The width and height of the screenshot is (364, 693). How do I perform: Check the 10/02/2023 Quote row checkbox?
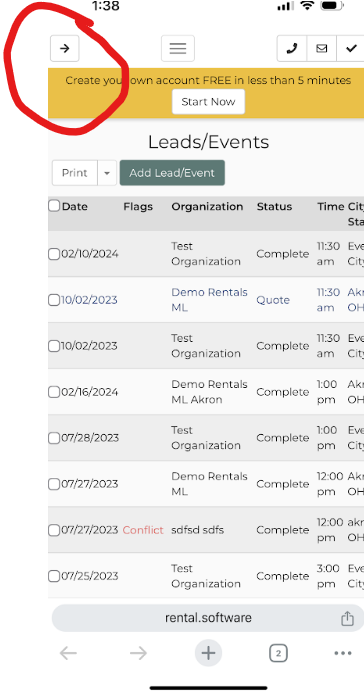[54, 300]
